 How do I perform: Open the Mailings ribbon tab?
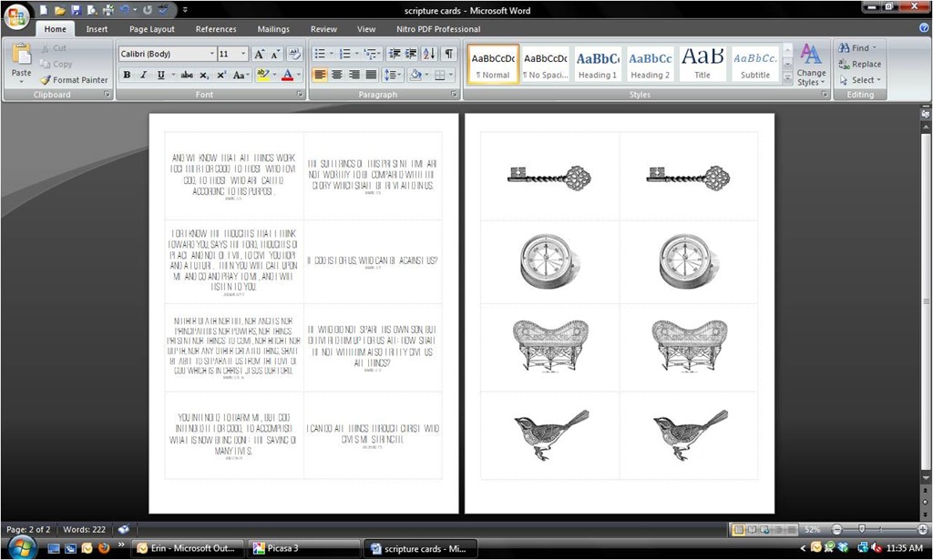(x=273, y=28)
